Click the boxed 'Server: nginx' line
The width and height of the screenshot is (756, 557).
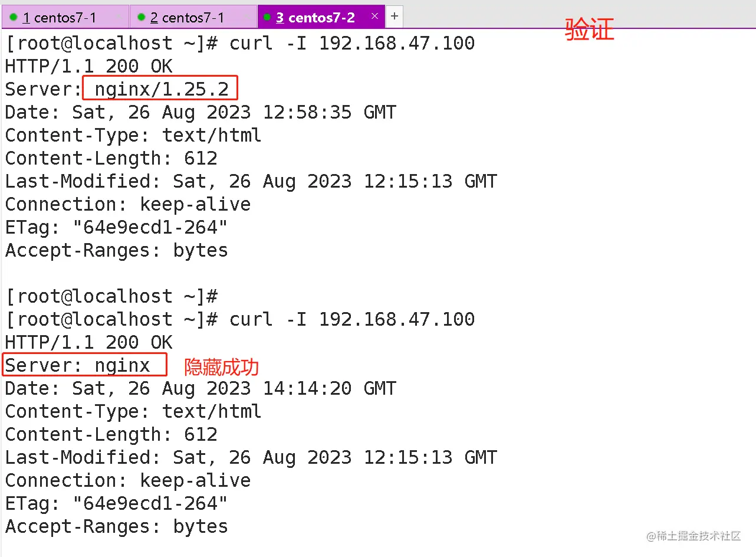tap(84, 366)
